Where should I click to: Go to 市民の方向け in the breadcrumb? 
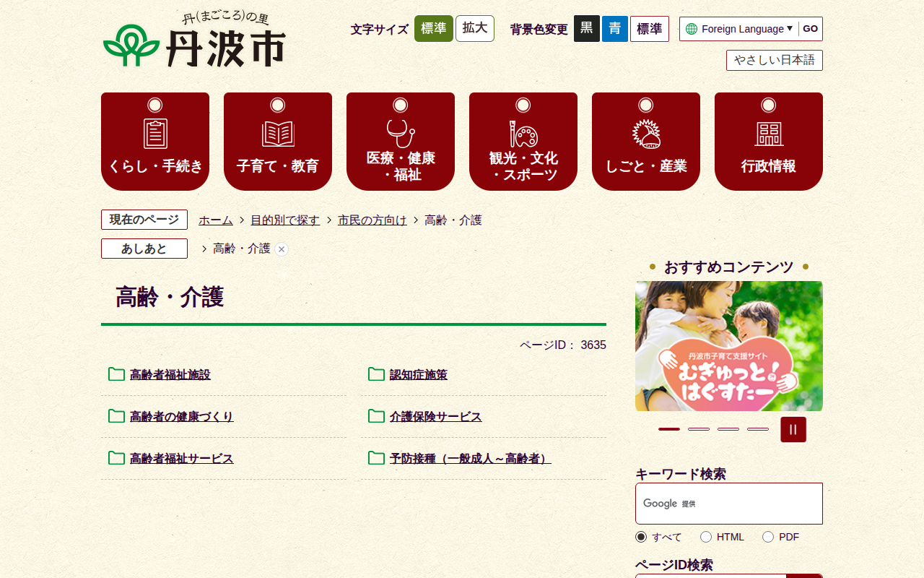[x=372, y=220]
